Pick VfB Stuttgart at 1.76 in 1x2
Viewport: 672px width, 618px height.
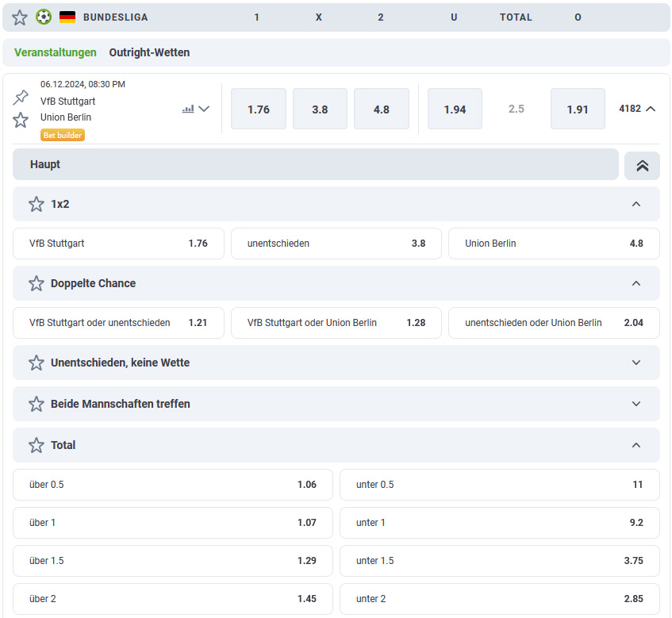tap(118, 244)
